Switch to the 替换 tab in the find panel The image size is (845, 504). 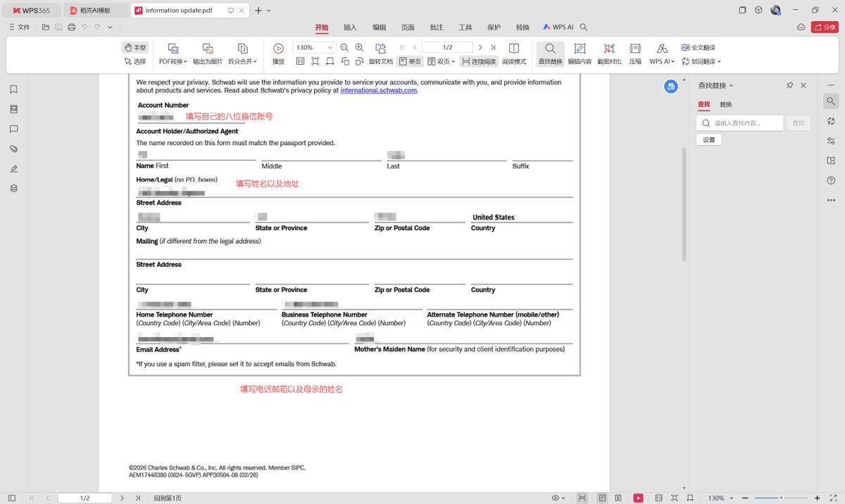click(x=725, y=104)
